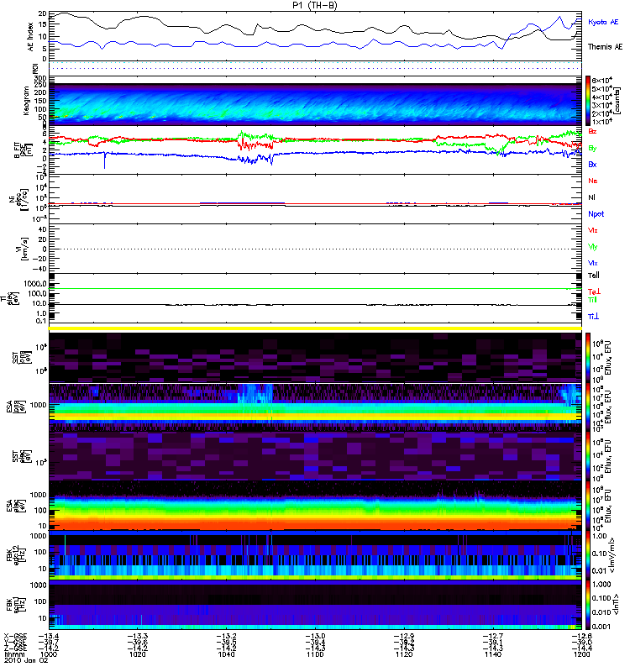The width and height of the screenshot is (630, 672).
Task: Click the blue Bx spike near 1012
Action: [104, 160]
